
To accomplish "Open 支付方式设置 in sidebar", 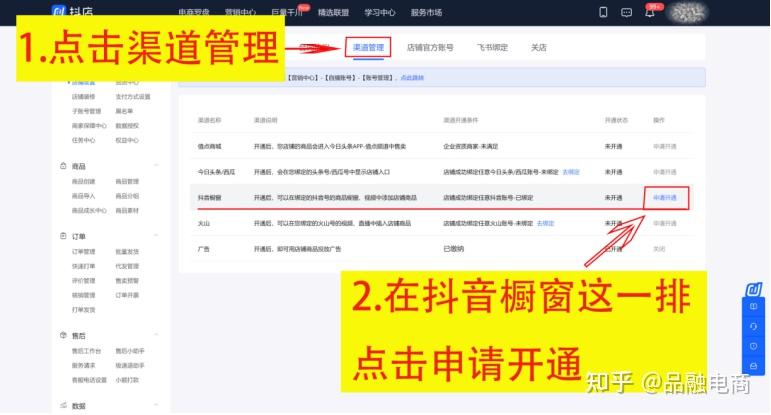I will pos(133,97).
